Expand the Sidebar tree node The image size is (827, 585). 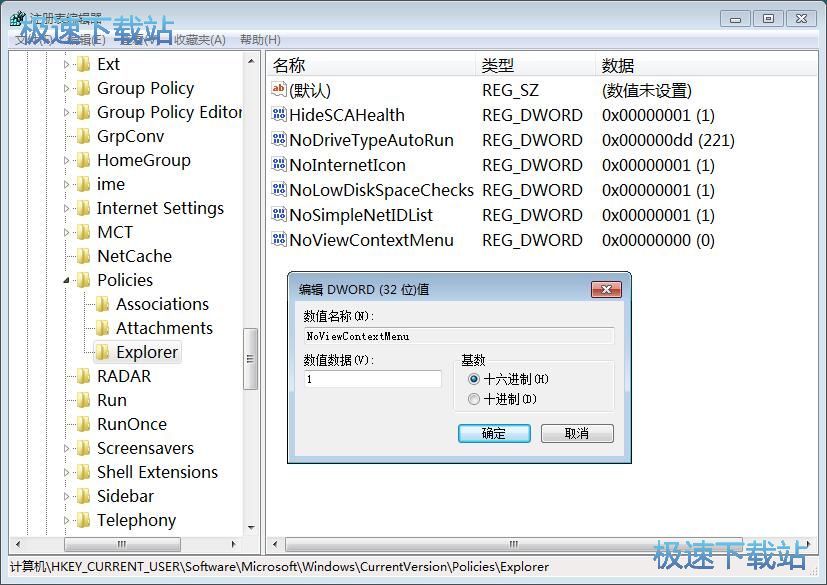point(66,496)
